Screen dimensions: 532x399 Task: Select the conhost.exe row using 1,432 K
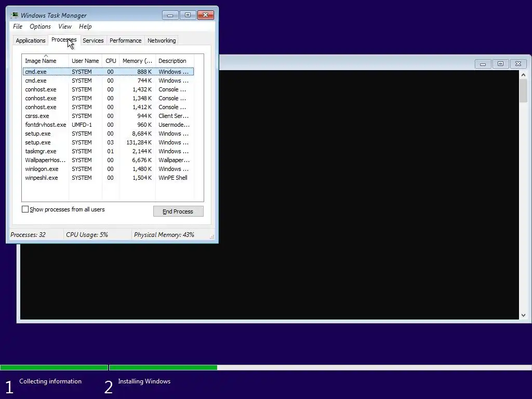[x=108, y=89]
